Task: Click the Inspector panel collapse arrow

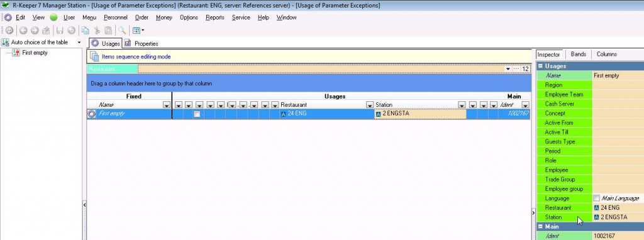Action: coord(533,212)
